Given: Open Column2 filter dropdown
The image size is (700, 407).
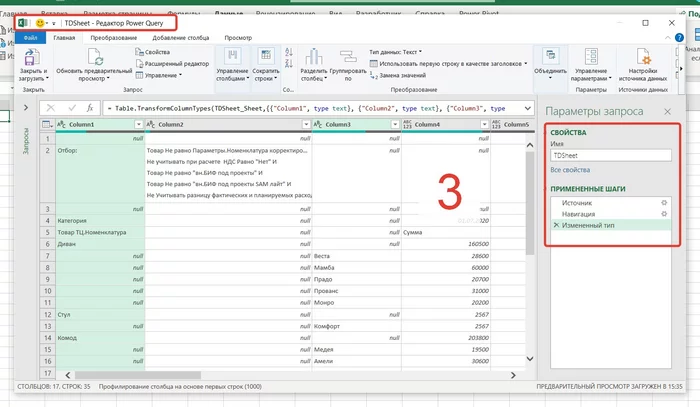Looking at the screenshot, I should tap(306, 125).
